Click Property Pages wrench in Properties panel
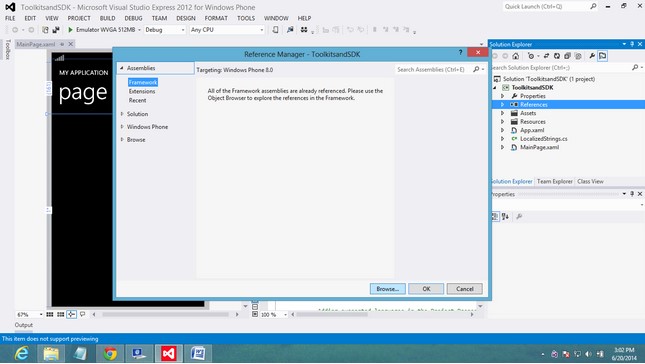 (x=519, y=216)
